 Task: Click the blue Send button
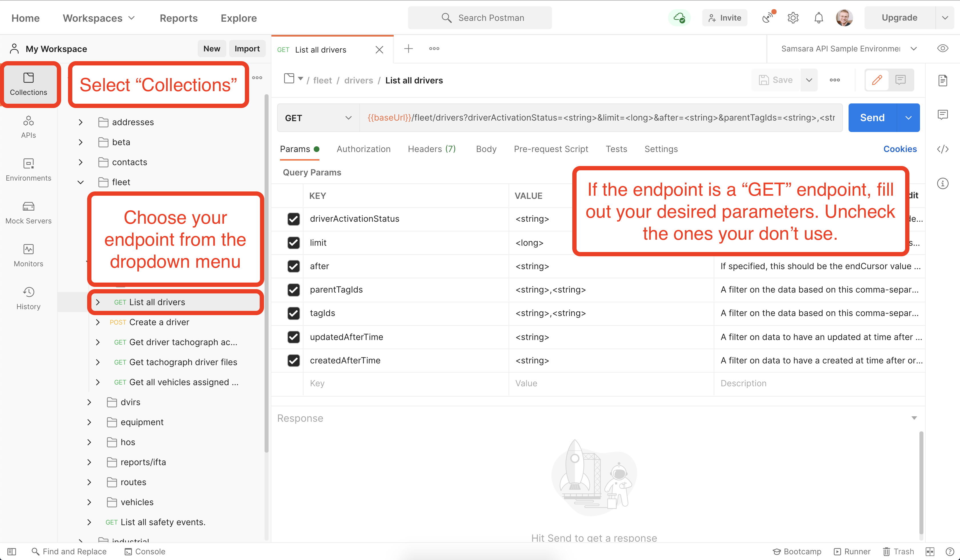[x=872, y=118]
